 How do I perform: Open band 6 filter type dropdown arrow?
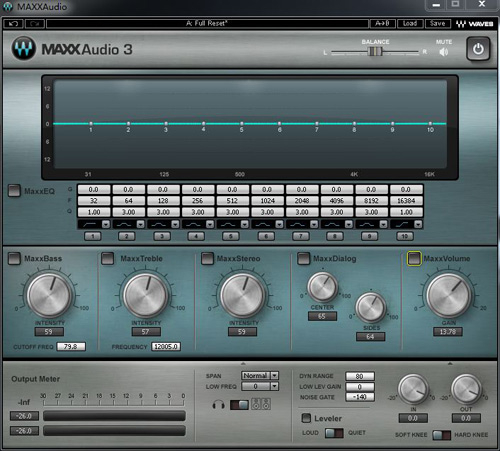tap(279, 224)
